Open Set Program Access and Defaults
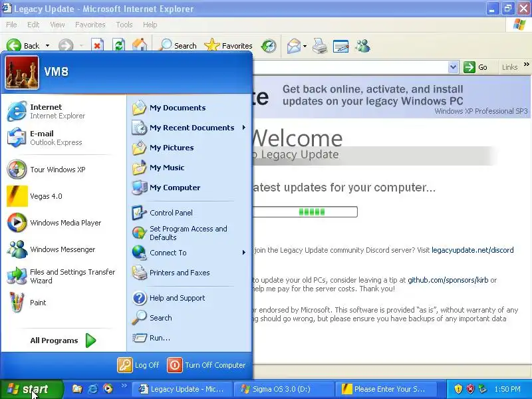The image size is (532, 399). [x=189, y=233]
